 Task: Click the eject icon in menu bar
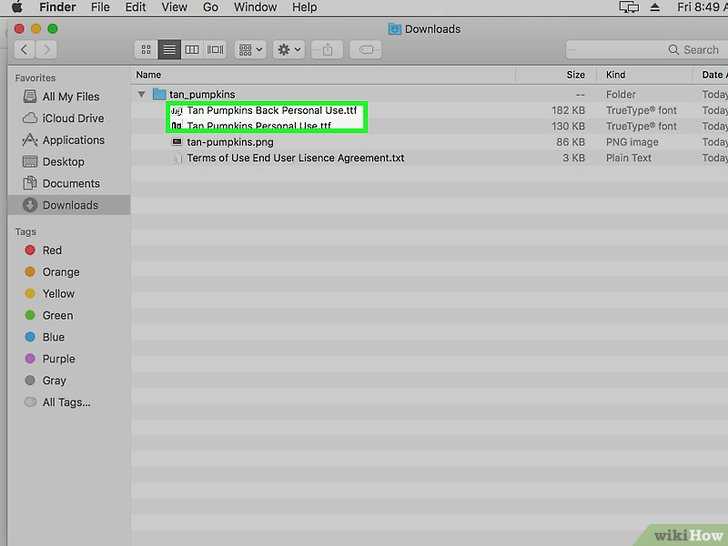(655, 7)
